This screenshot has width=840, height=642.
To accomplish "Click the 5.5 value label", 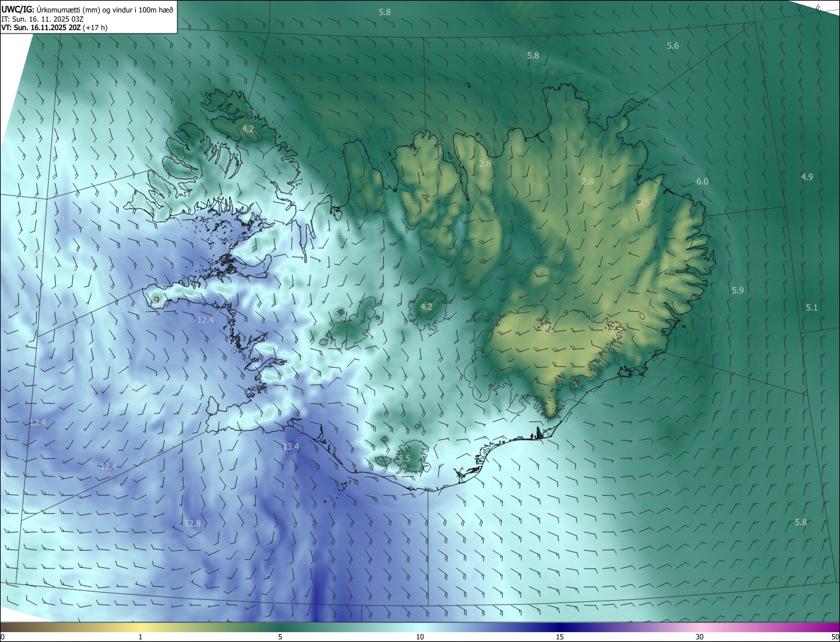I will (x=404, y=458).
